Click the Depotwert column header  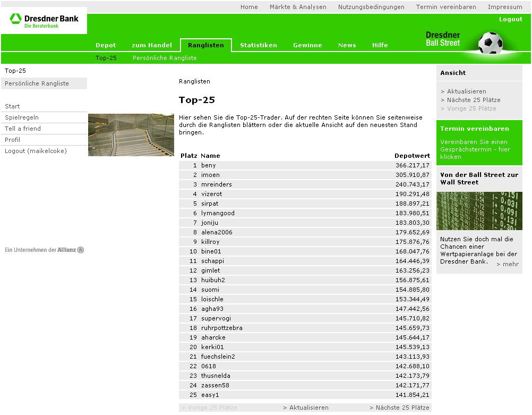point(412,156)
